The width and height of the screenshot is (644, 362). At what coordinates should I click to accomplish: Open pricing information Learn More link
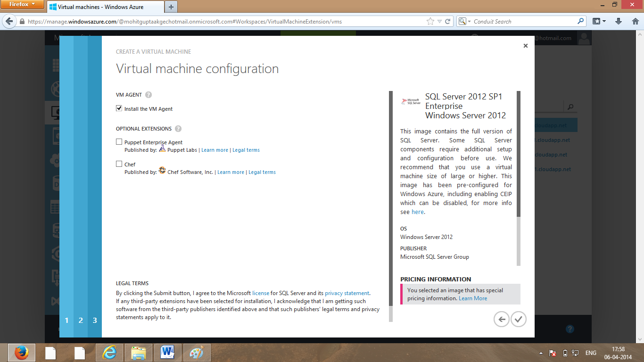click(473, 298)
